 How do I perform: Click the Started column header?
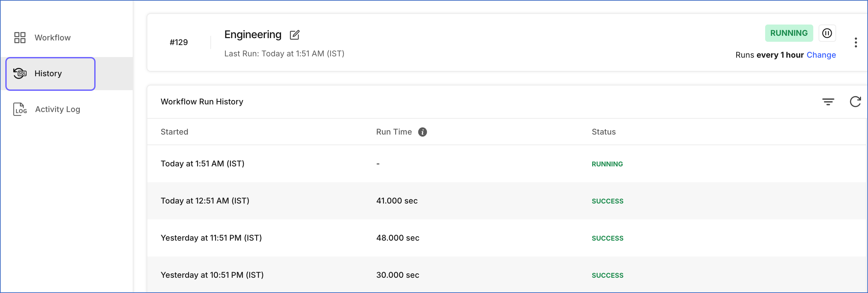click(x=174, y=132)
